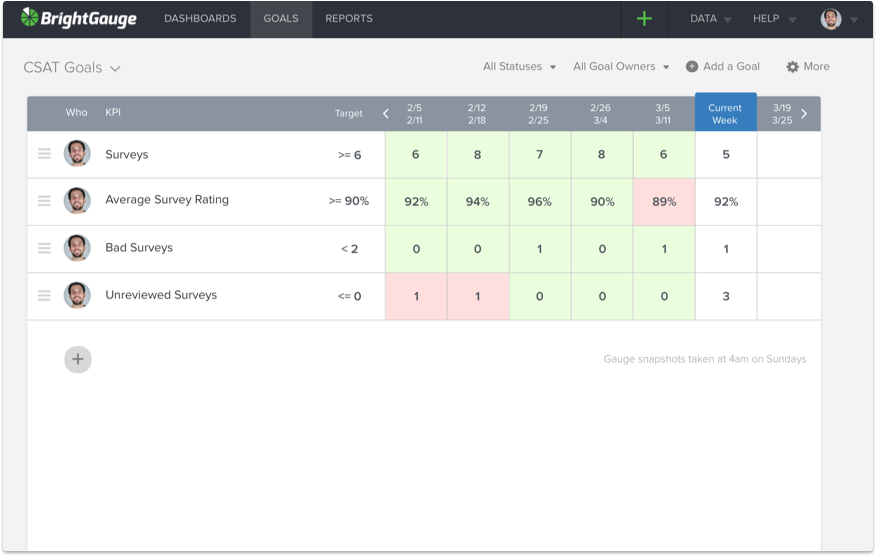Screen dimensions: 876x556
Task: Click the gear icon next to More
Action: pos(792,67)
